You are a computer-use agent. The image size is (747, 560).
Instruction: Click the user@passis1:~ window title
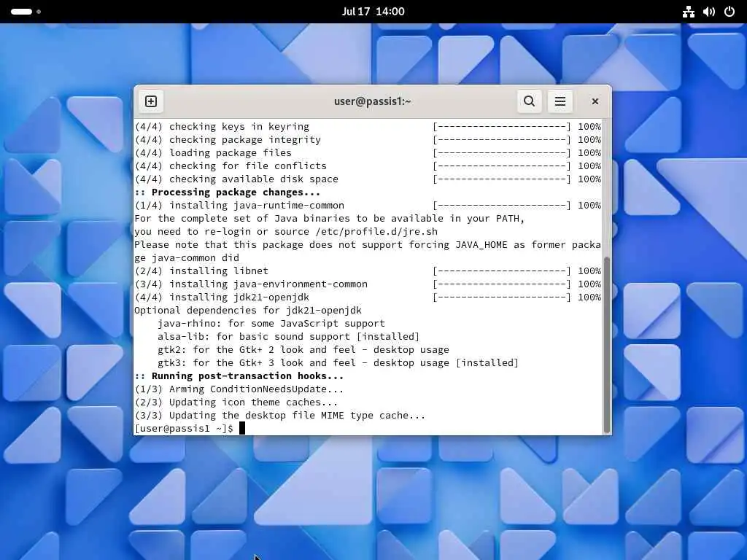click(373, 101)
